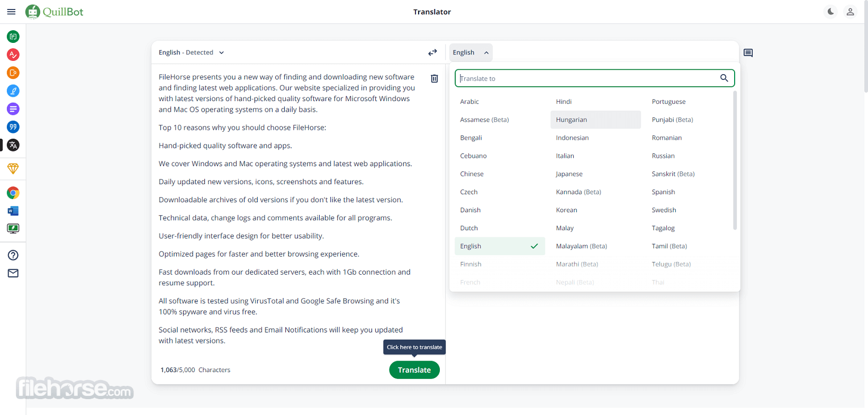This screenshot has height=415, width=868.
Task: Open the orange Plagiarism Checker icon
Action: tap(13, 73)
